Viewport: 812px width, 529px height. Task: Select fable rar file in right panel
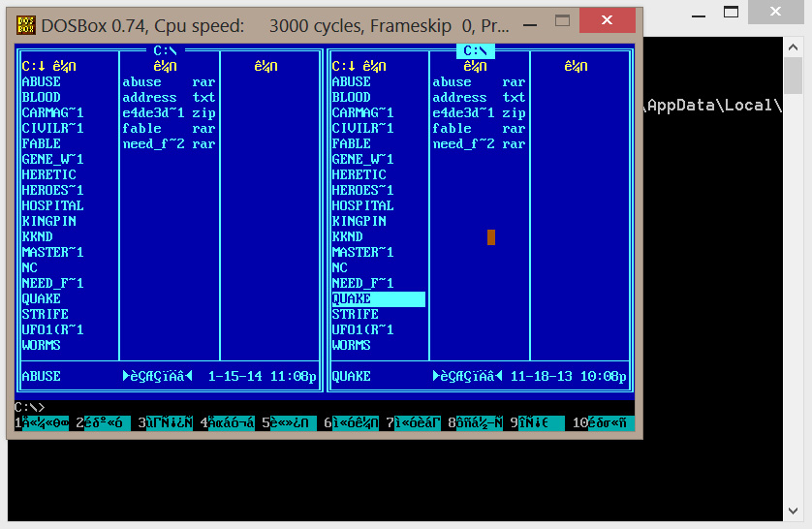click(479, 128)
